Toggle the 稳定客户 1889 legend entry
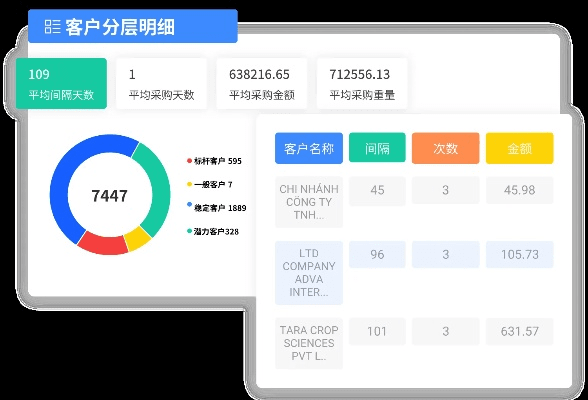588x400 pixels. click(x=216, y=207)
